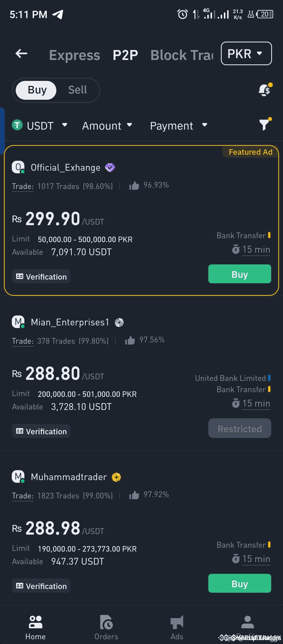Open the PKR currency dropdown
Image resolution: width=283 pixels, height=644 pixels.
pyautogui.click(x=246, y=54)
